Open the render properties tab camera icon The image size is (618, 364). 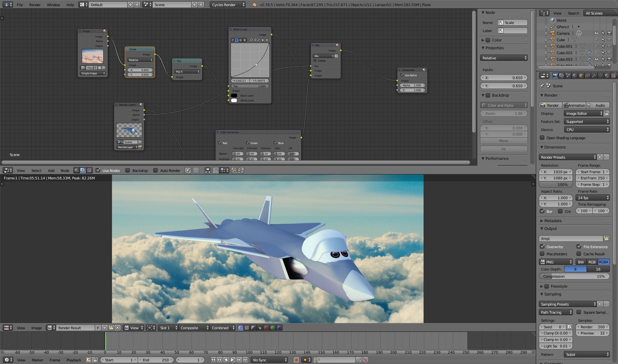(x=555, y=76)
